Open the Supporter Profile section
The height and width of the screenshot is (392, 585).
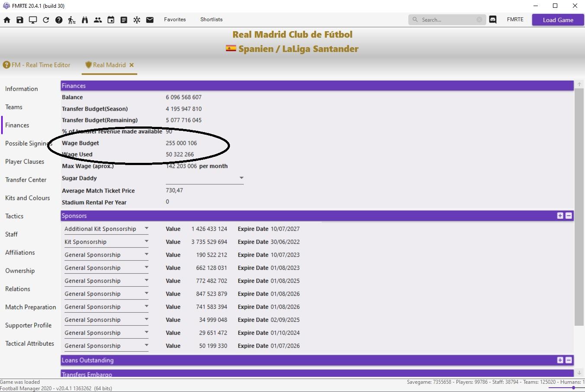pyautogui.click(x=29, y=325)
